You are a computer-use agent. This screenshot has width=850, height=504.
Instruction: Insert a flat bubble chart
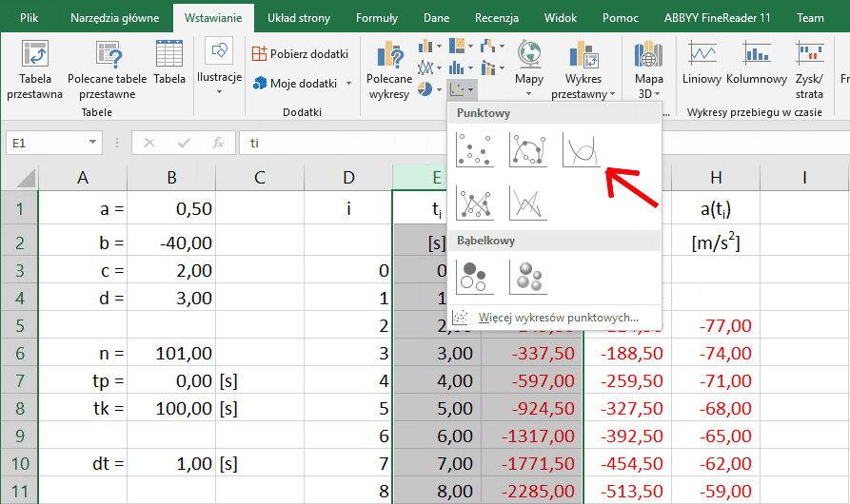tap(475, 277)
